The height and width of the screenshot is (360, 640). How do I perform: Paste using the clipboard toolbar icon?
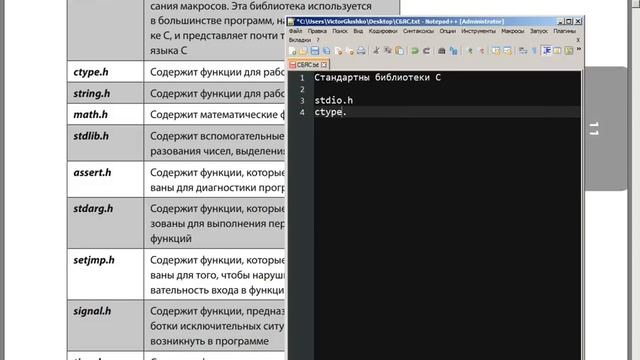400,51
